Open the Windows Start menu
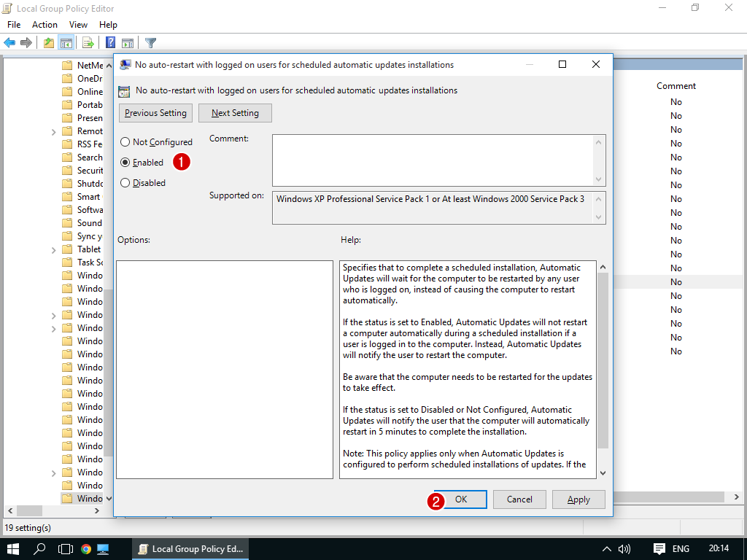The image size is (747, 560). [13, 548]
